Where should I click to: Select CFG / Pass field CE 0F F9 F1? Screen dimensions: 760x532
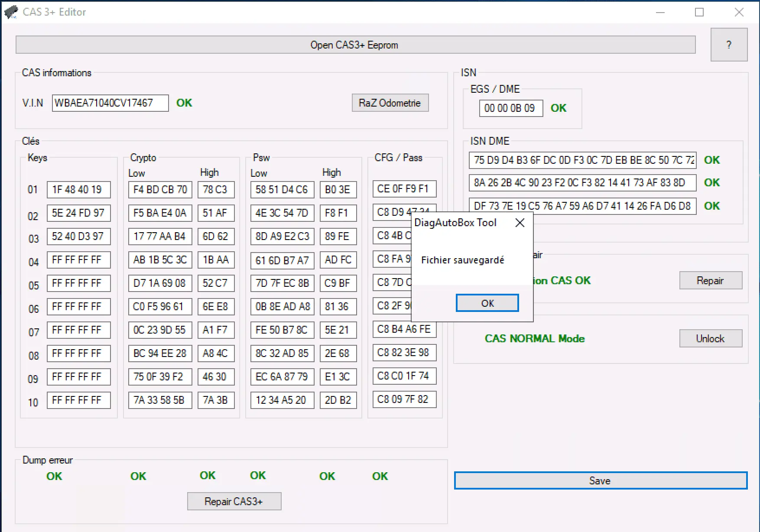404,188
